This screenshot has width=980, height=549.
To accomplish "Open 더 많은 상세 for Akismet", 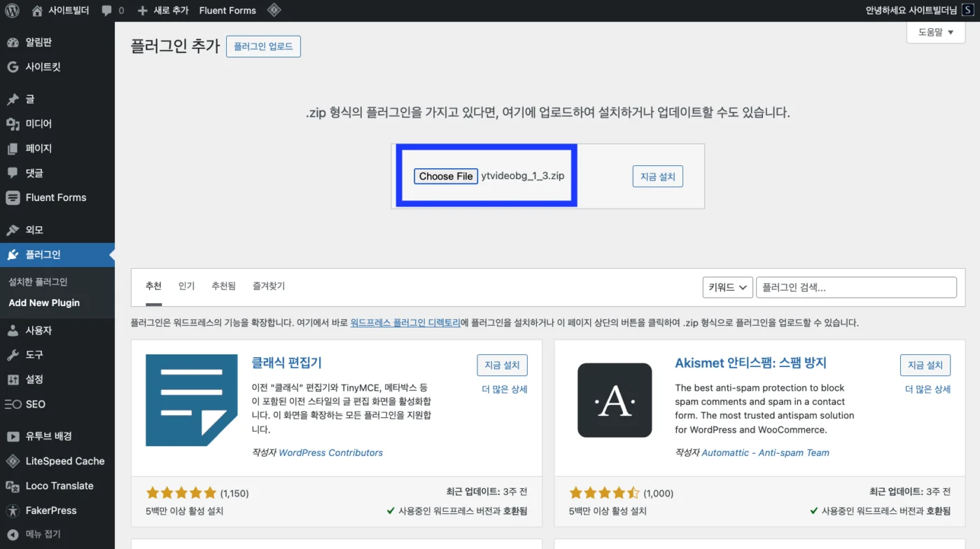I will point(927,389).
